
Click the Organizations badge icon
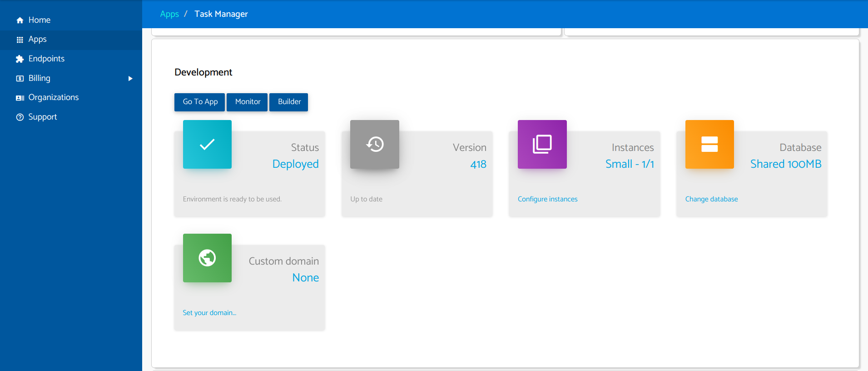tap(20, 98)
